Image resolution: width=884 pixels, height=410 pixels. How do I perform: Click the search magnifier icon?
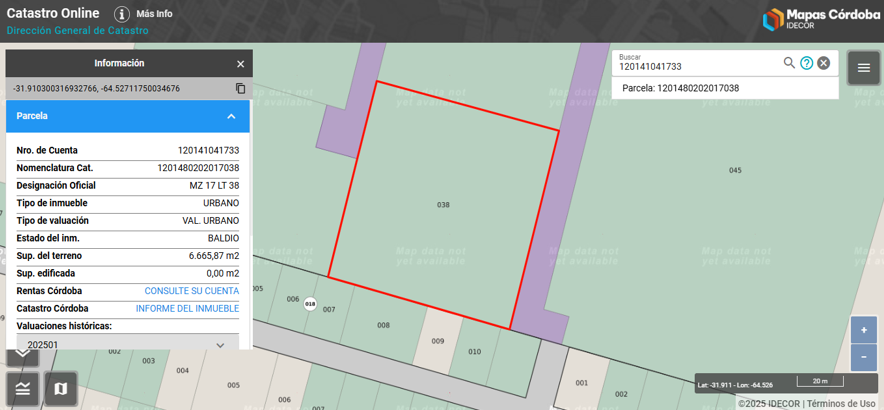coord(789,63)
